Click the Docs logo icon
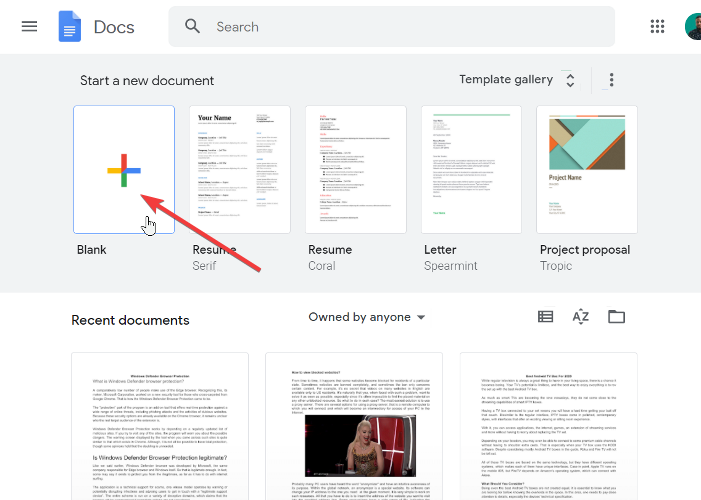 (x=70, y=26)
